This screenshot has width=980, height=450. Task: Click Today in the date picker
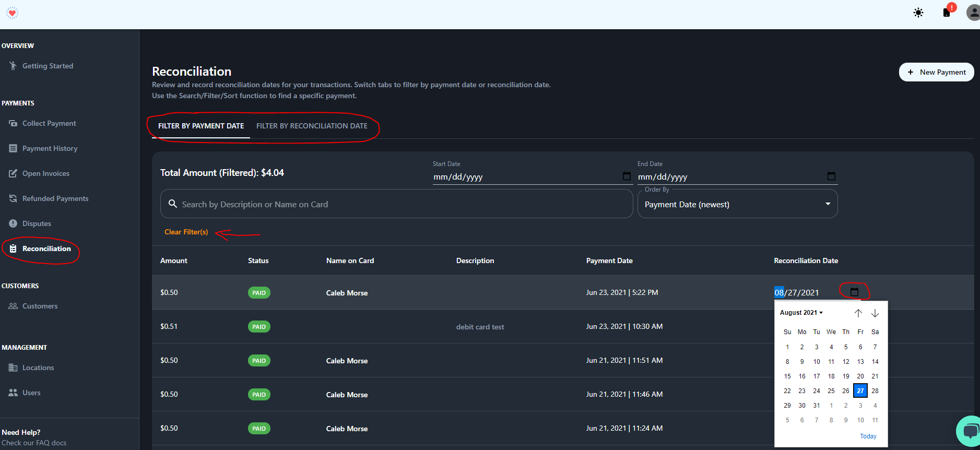pyautogui.click(x=868, y=436)
